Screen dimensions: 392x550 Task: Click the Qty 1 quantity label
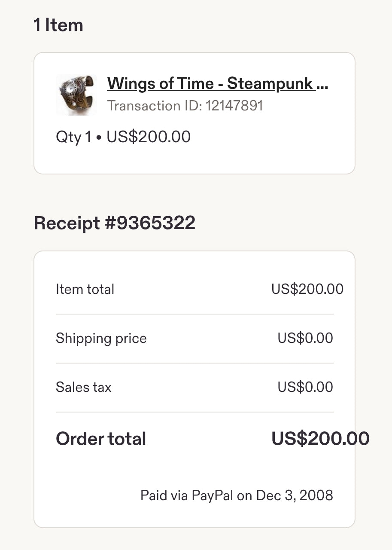click(x=73, y=137)
